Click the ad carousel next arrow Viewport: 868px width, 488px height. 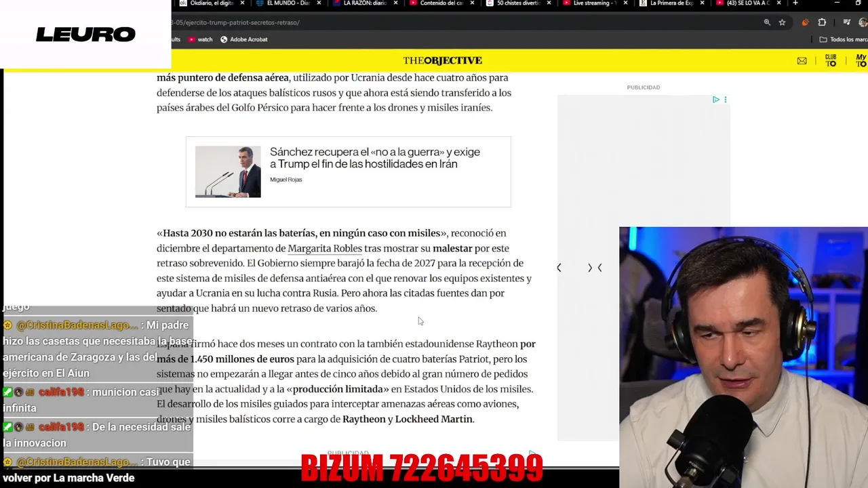(x=590, y=268)
